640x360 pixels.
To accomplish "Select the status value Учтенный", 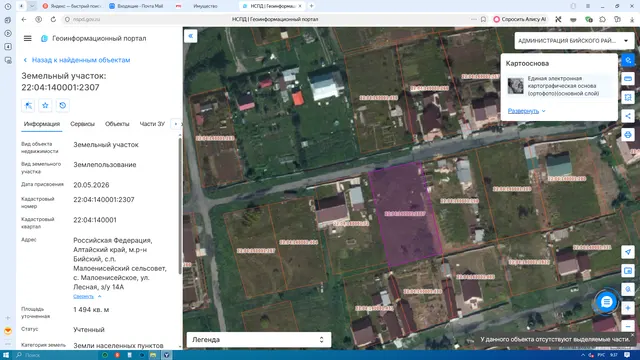I will point(89,329).
